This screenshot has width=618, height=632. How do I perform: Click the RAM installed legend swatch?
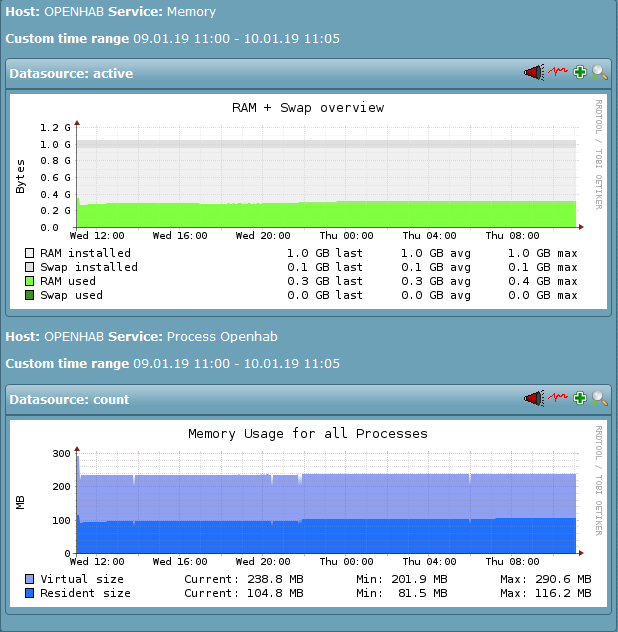[30, 254]
